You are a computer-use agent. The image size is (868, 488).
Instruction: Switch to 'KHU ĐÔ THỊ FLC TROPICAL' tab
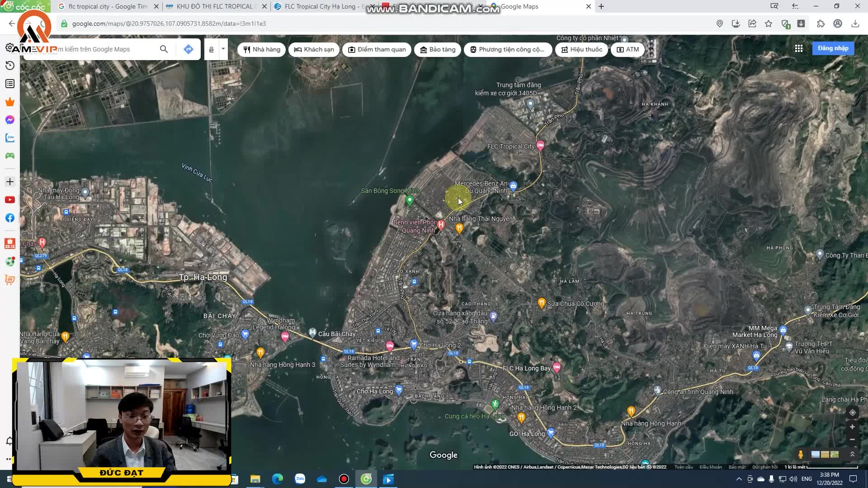(216, 6)
